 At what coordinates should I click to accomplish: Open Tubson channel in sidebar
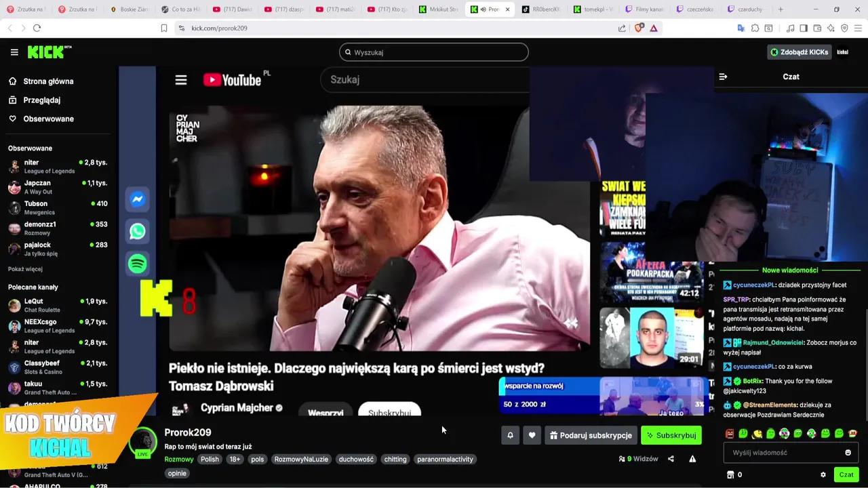(58, 207)
